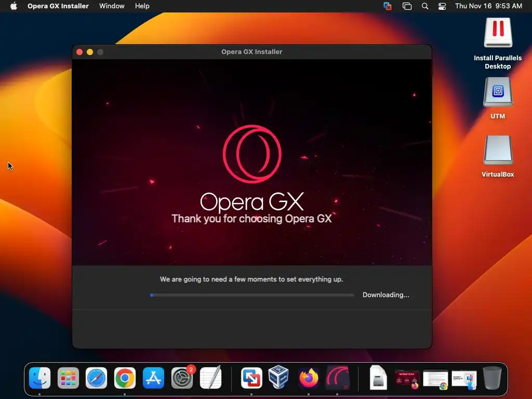Click the download progress bar

pos(252,295)
